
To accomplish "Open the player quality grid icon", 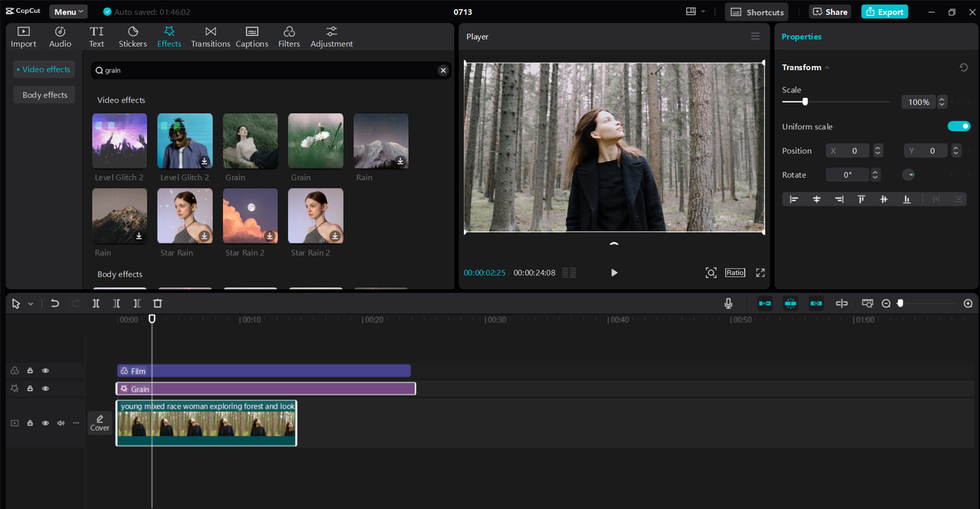I will tap(569, 272).
